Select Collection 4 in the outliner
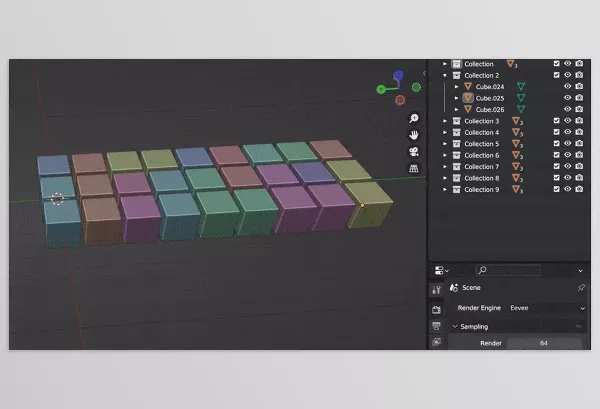Image resolution: width=600 pixels, height=409 pixels. [x=481, y=132]
